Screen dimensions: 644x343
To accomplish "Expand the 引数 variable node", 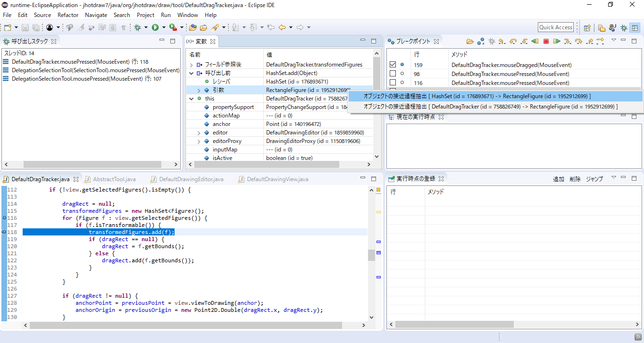I will (x=199, y=90).
